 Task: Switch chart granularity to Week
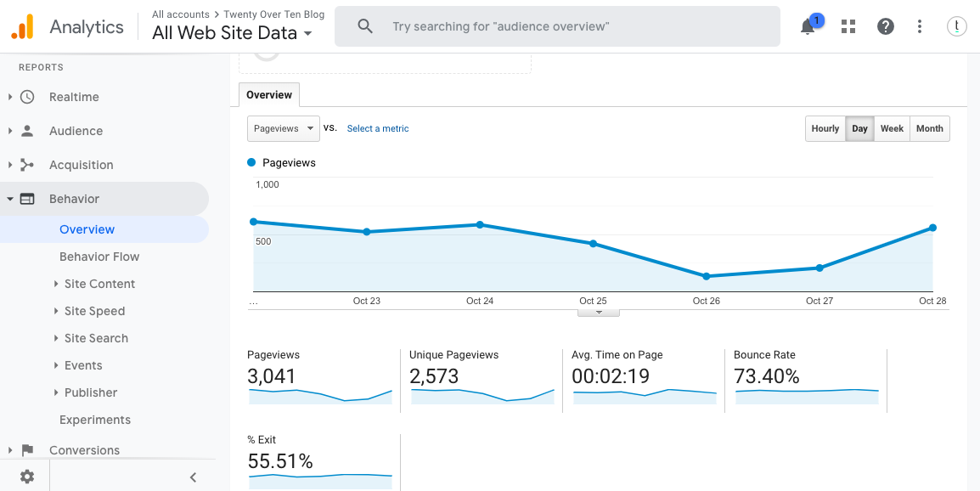click(x=892, y=128)
